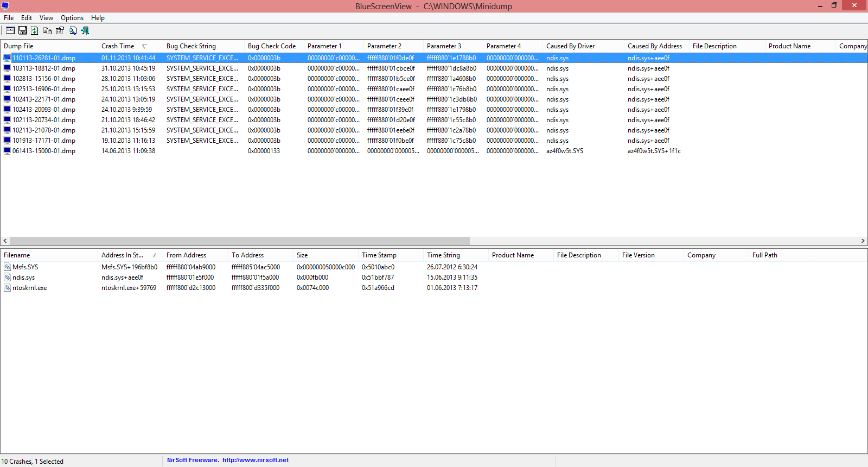Click the icon of dump 102113-20734-01.dmp
Viewport: 868px width, 467px height.
pos(7,119)
